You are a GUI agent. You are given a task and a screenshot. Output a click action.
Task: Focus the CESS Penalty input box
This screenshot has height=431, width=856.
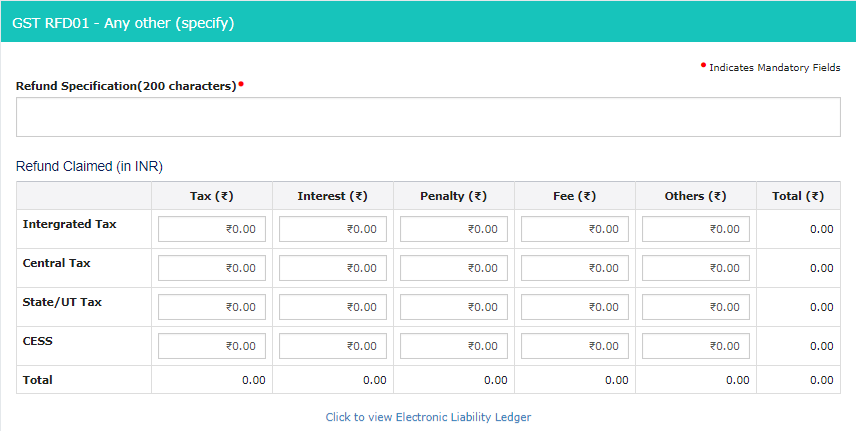point(454,346)
